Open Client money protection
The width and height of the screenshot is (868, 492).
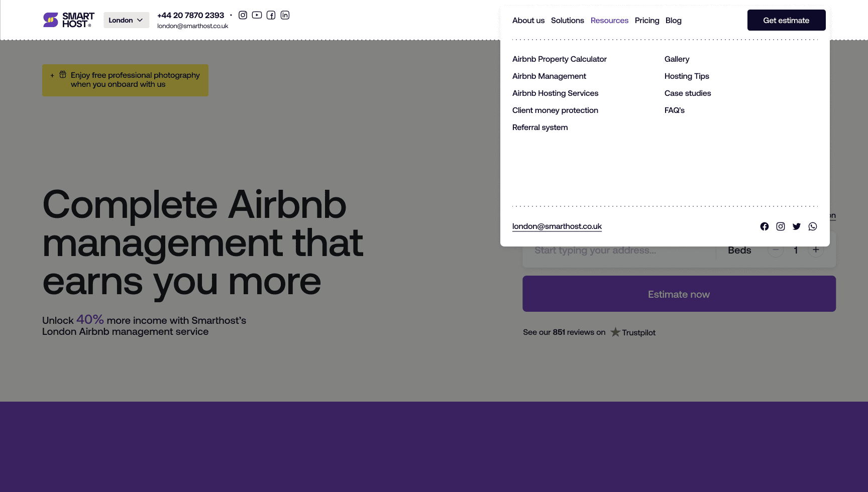(555, 110)
